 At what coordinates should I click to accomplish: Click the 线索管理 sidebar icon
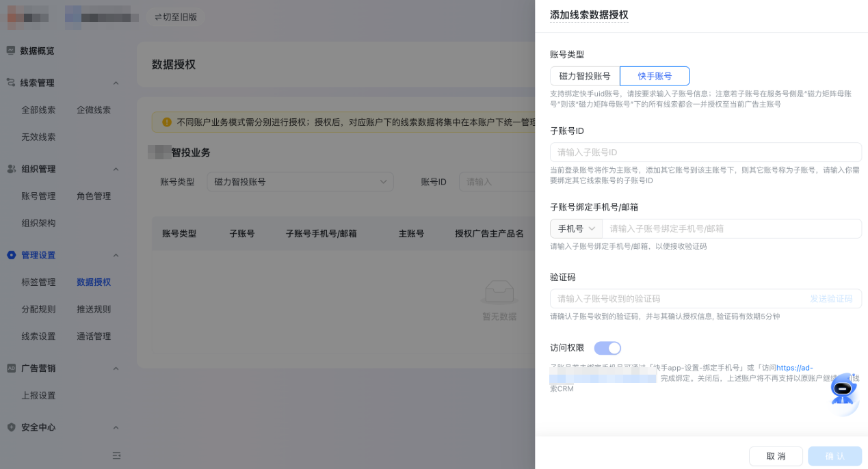[x=11, y=83]
